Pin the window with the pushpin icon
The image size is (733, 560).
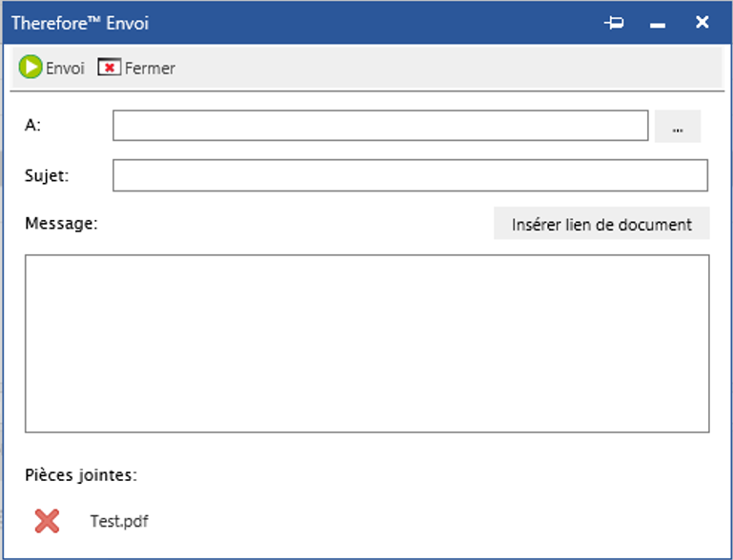(614, 23)
